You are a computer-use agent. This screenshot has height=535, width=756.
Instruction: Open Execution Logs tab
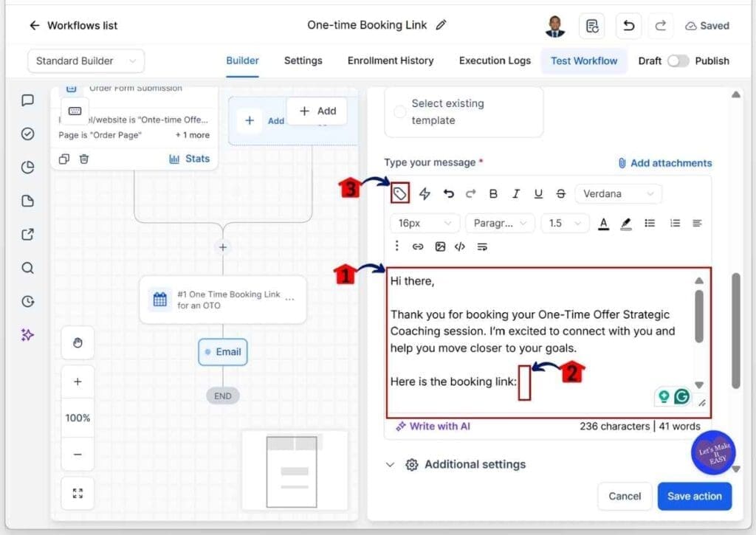click(x=495, y=61)
